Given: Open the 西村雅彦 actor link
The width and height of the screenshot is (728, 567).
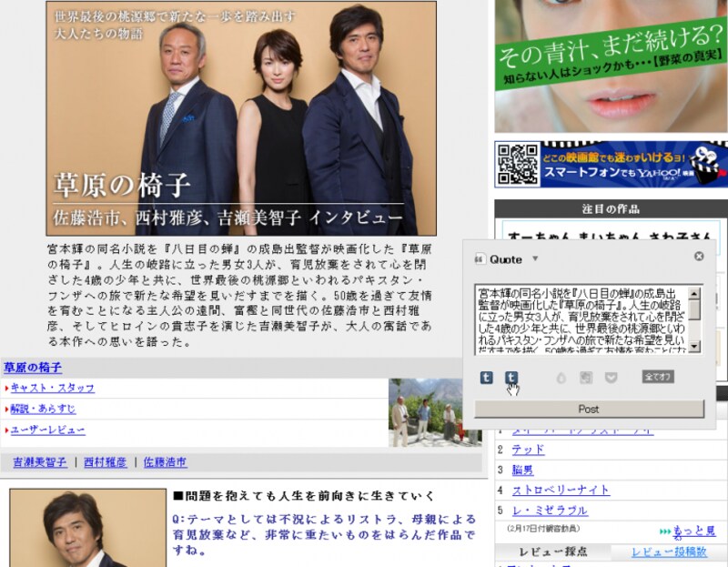Looking at the screenshot, I should [106, 462].
